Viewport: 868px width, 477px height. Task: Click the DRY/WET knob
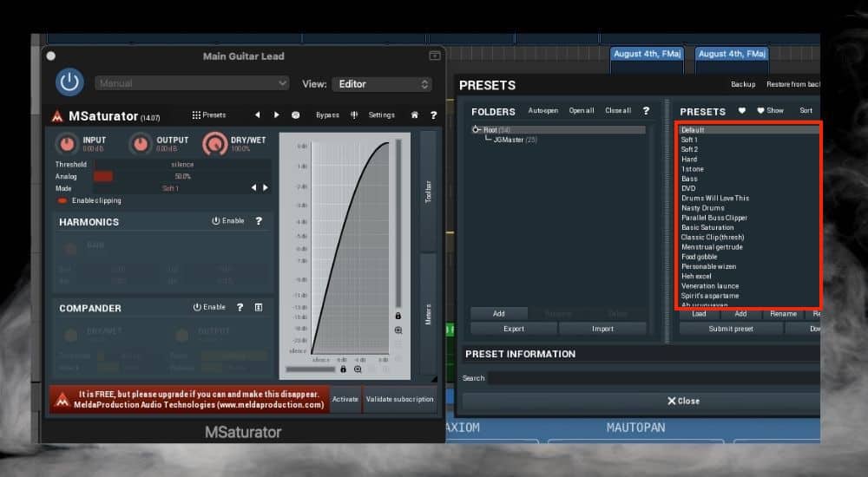tap(214, 144)
